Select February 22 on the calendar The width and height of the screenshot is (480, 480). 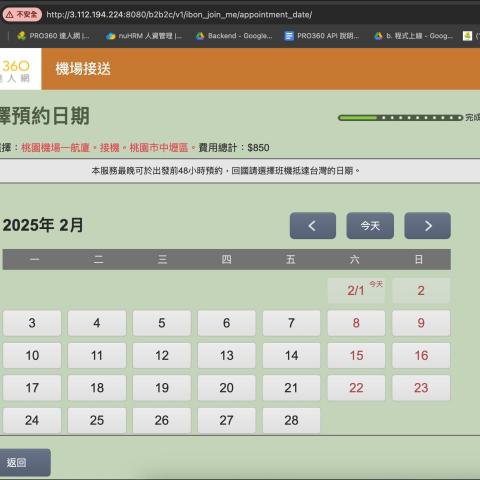tap(356, 388)
